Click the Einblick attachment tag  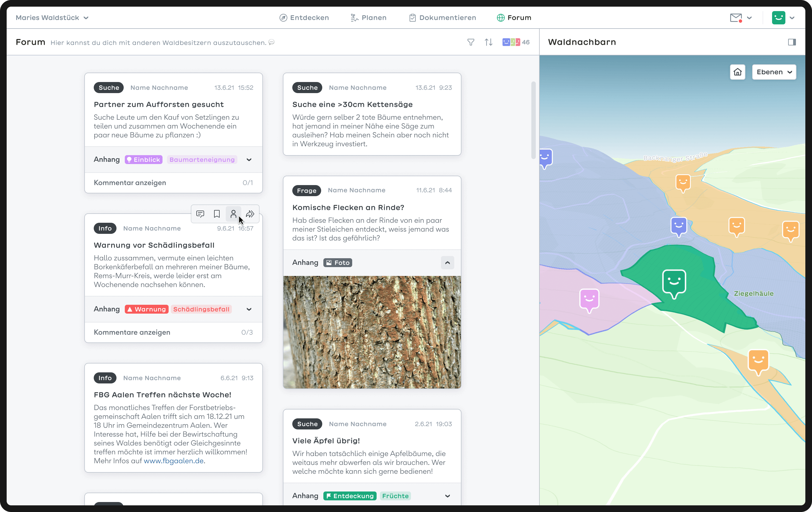coord(143,160)
